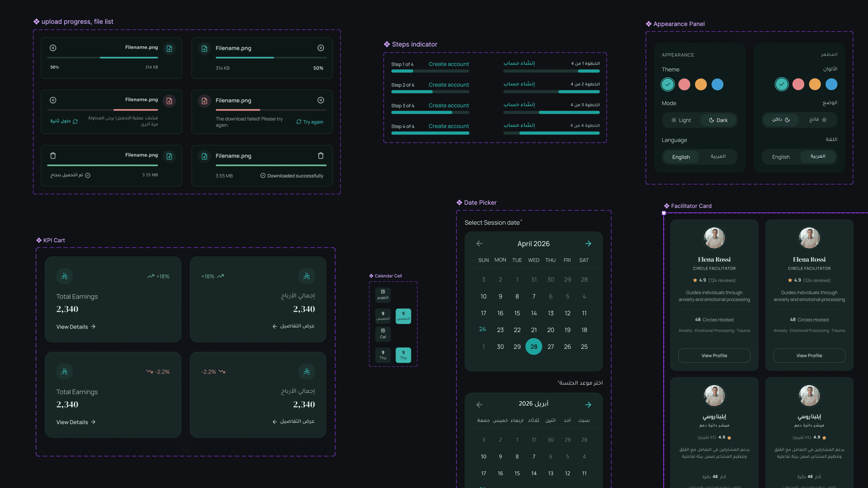868x488 pixels.
Task: Click the file upload icon on Arabic 50% card
Action: click(169, 49)
